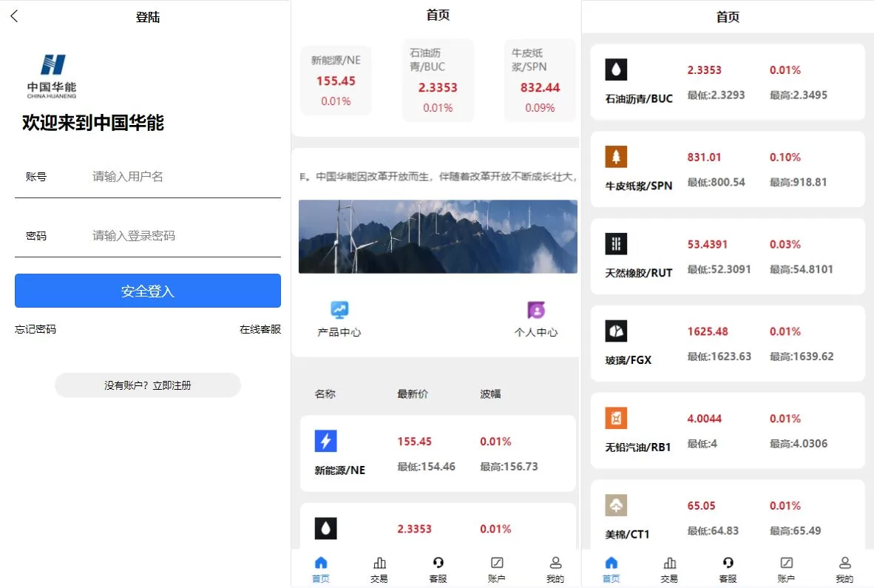This screenshot has height=588, width=874.
Task: Click the 新能源/NE lightning icon
Action: (x=325, y=441)
